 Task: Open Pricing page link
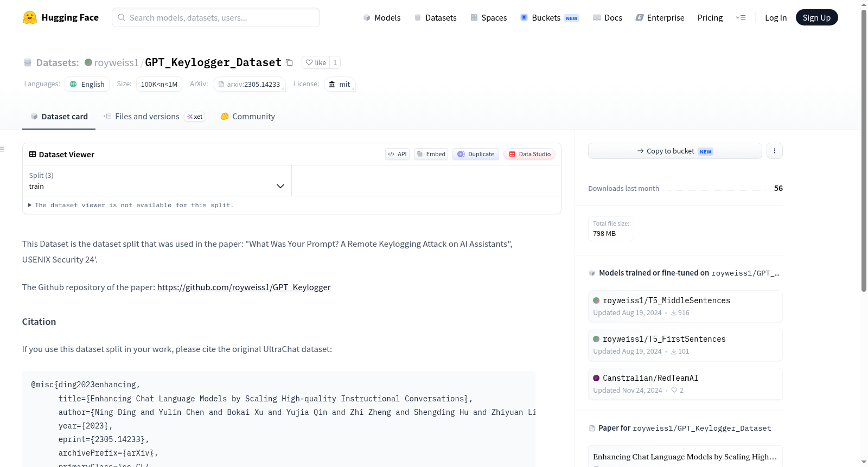pos(710,17)
